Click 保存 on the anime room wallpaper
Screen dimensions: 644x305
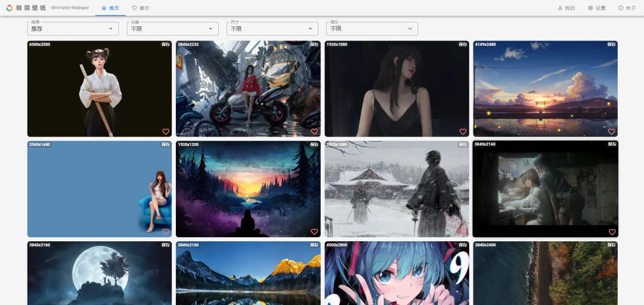(612, 144)
